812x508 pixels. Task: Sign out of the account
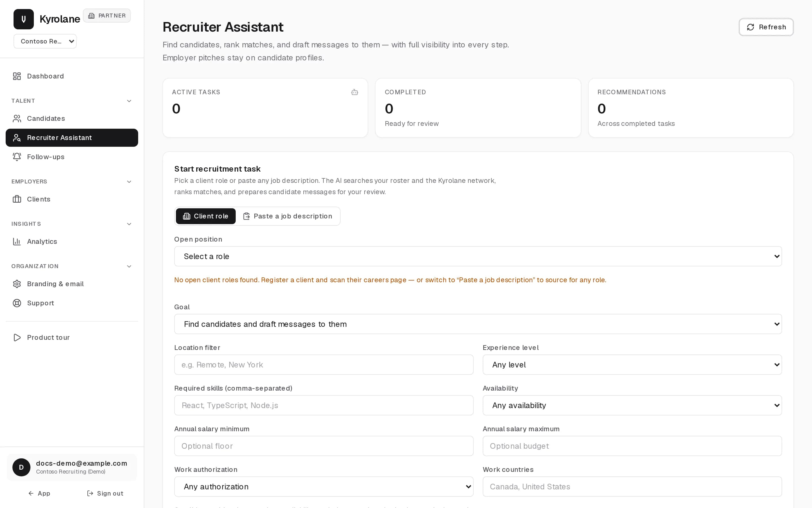[105, 493]
